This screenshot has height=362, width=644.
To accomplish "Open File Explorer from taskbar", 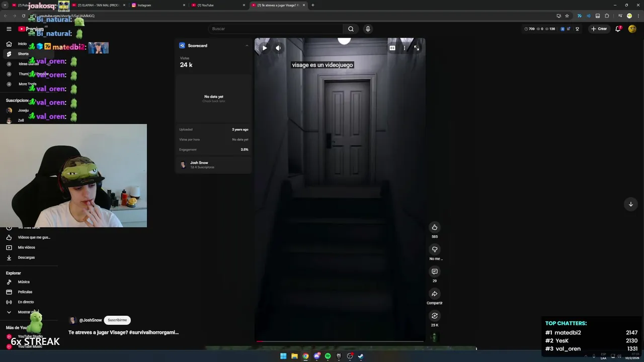I will pyautogui.click(x=294, y=356).
